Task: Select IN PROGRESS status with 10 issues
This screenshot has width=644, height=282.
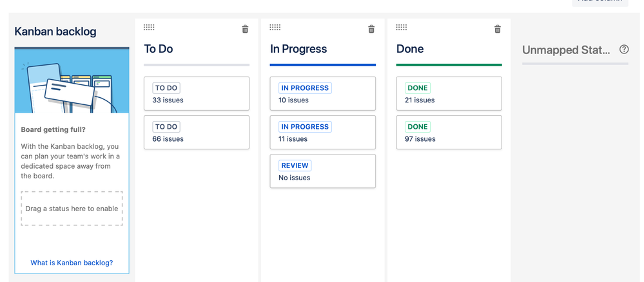Action: point(323,93)
